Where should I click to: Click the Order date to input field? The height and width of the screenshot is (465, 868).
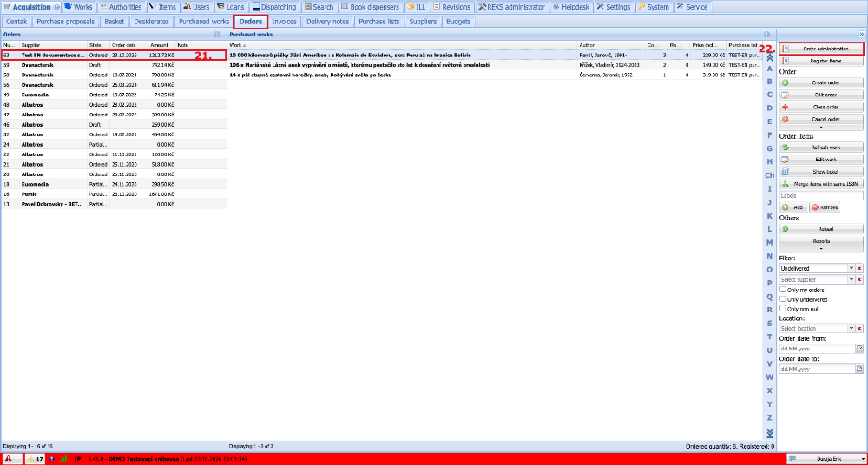817,369
